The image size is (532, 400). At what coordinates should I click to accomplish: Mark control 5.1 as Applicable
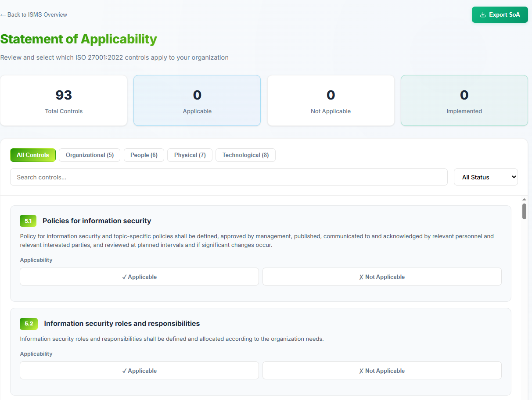click(x=139, y=276)
